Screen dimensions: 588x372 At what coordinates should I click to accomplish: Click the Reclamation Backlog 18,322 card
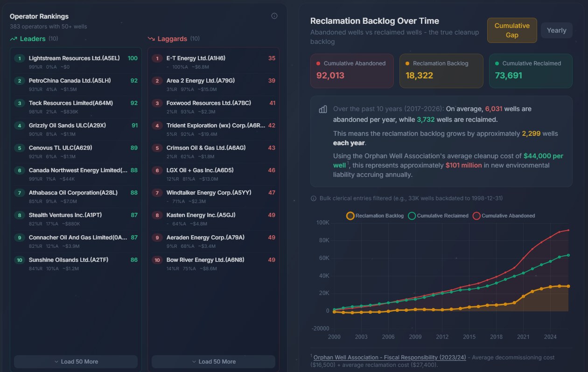click(441, 71)
